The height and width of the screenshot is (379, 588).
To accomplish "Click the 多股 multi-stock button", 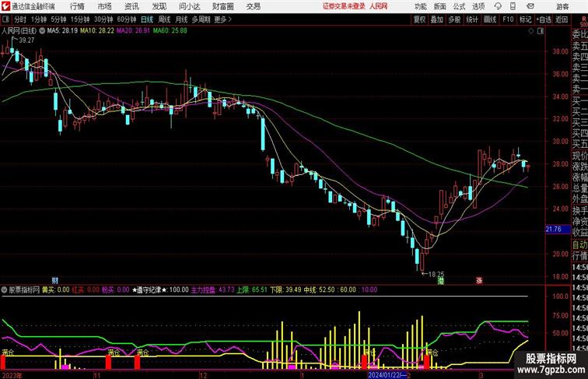I will coord(454,19).
